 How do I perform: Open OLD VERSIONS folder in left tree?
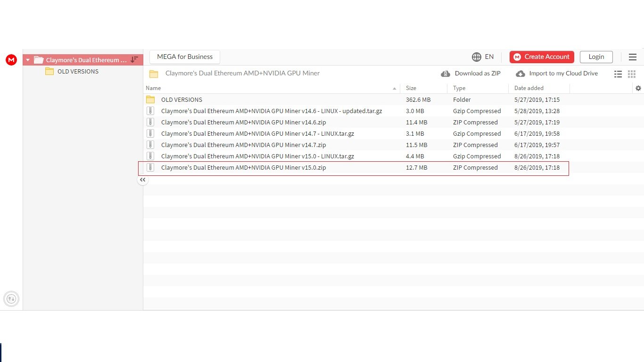pos(72,71)
